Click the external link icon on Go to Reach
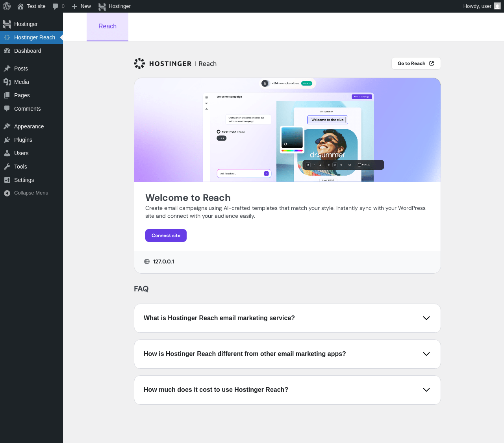Screen dimensions: 504x443 coord(432,63)
